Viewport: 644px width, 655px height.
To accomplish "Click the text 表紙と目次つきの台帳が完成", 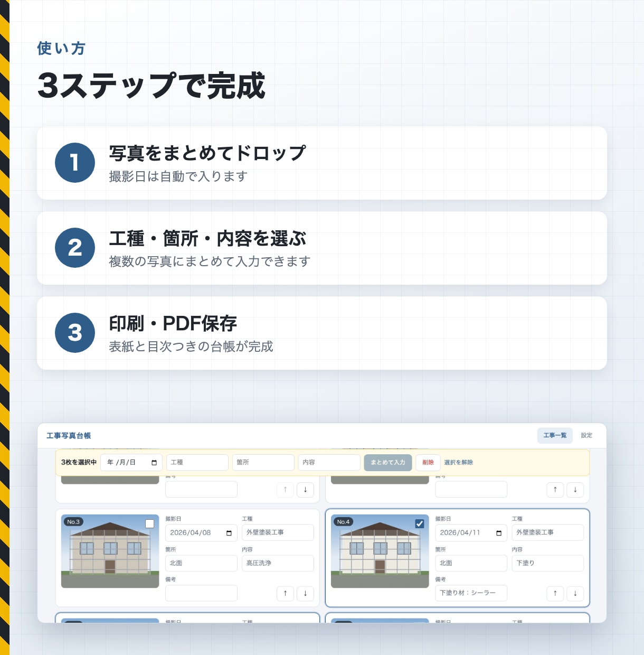I will (x=191, y=347).
